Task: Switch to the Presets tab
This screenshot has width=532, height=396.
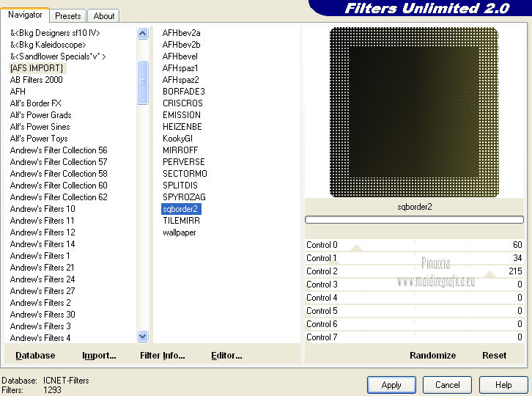Action: [x=68, y=16]
